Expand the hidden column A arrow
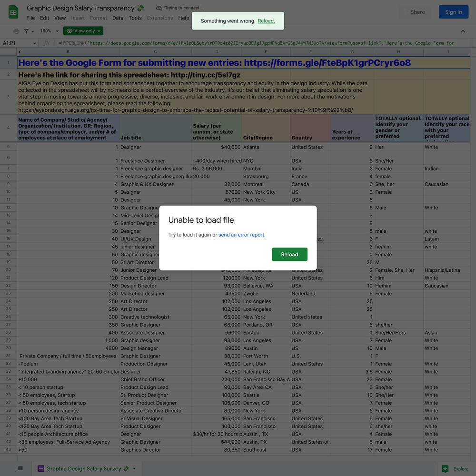The height and width of the screenshot is (476, 476). pos(20,52)
